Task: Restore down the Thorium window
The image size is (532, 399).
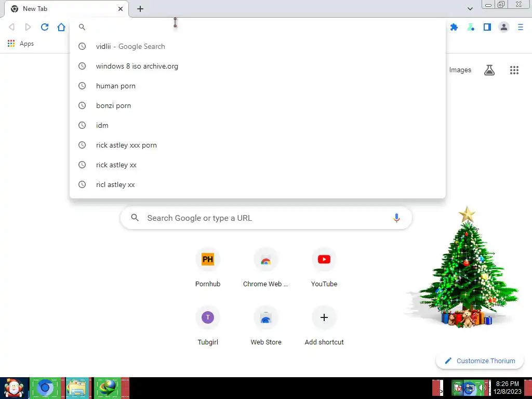Action: 501,4
